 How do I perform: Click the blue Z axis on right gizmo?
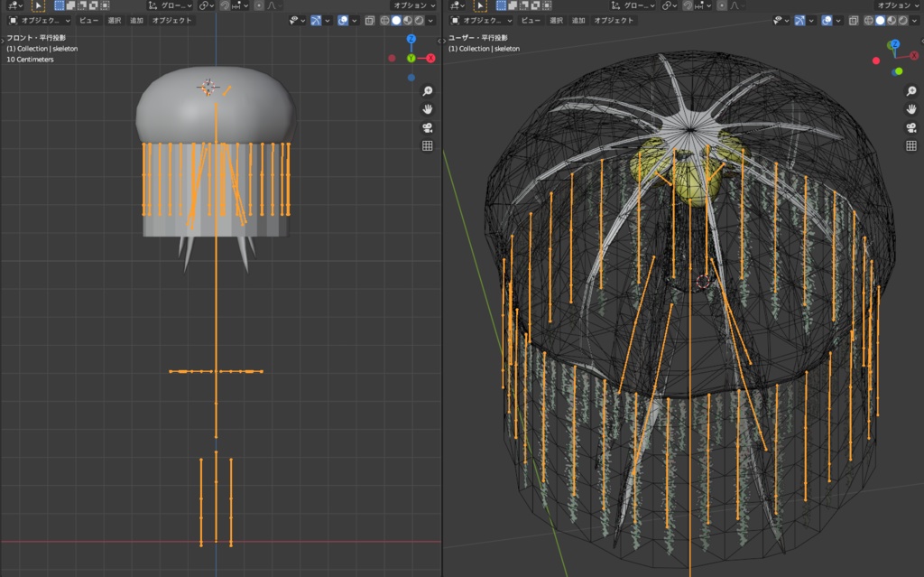tap(894, 44)
